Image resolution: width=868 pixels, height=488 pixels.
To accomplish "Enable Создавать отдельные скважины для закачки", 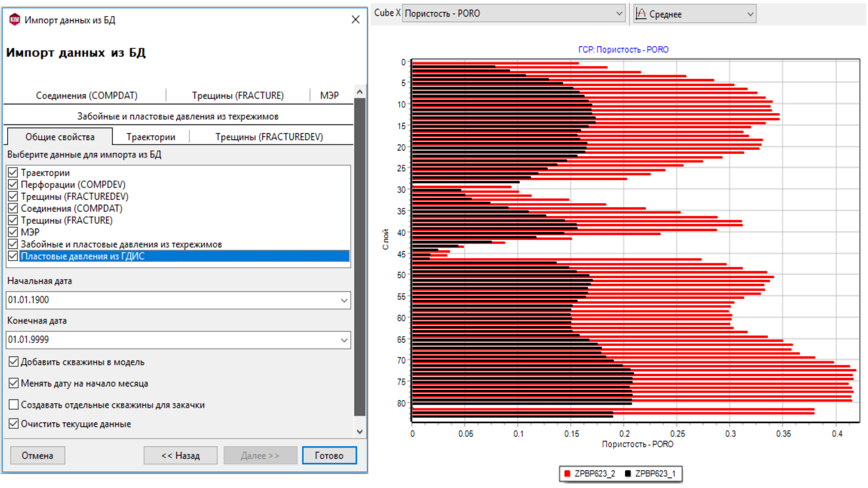I will pos(14,404).
